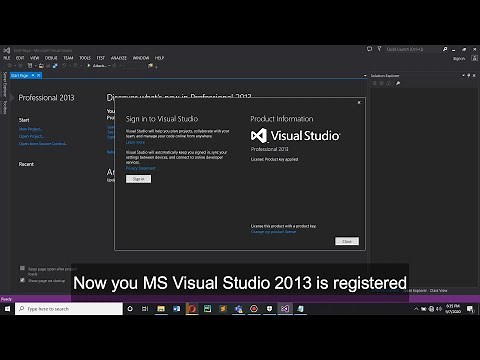Toggle auto-hide pin on Solution Explorer
Image resolution: width=480 pixels, height=360 pixels.
pos(469,76)
